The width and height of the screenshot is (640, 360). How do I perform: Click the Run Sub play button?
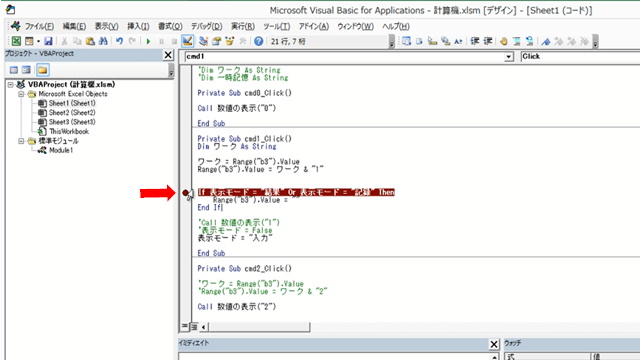(148, 41)
